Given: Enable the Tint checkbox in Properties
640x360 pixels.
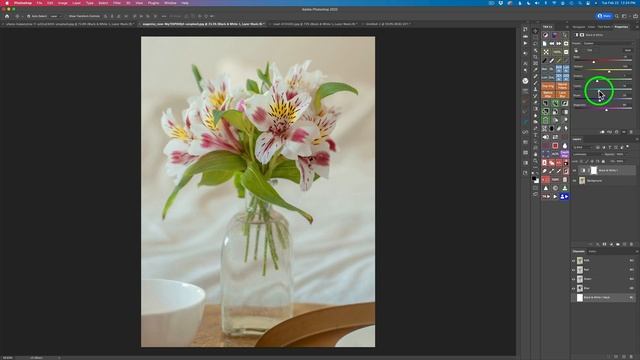Looking at the screenshot, I should click(x=584, y=50).
